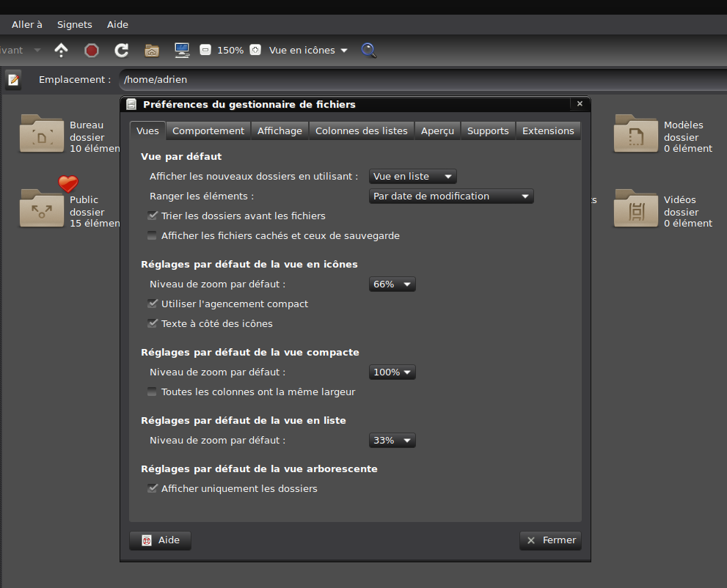The image size is (727, 588).
Task: Click the preferences dialog title icon
Action: tap(131, 104)
